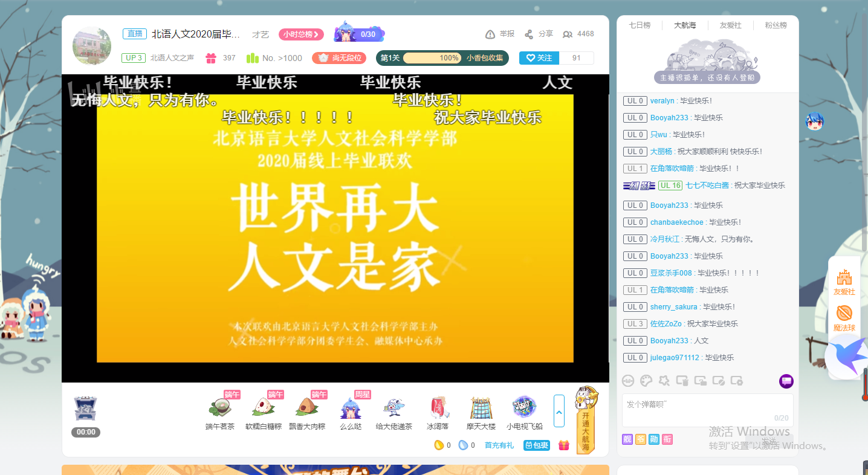Viewport: 868px width, 475px height.
Task: Switch to the 粉丝榜 tab
Action: [776, 25]
